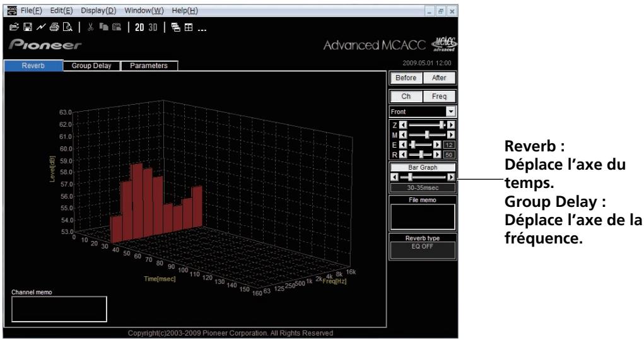Screen dimensions: 644x340
Task: Click left arrow of the time-axis slider
Action: tap(395, 177)
